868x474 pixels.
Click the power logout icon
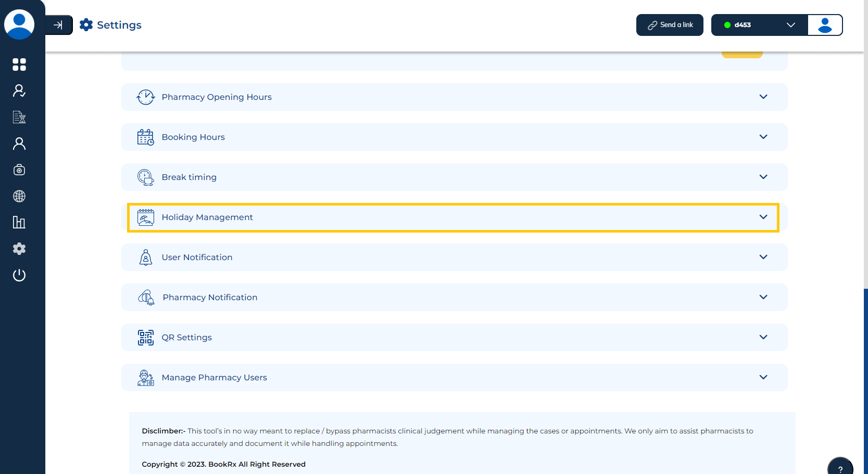point(19,275)
